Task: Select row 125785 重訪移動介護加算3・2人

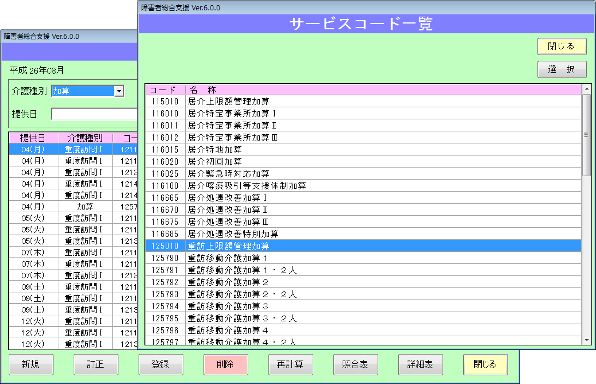Action: 363,318
